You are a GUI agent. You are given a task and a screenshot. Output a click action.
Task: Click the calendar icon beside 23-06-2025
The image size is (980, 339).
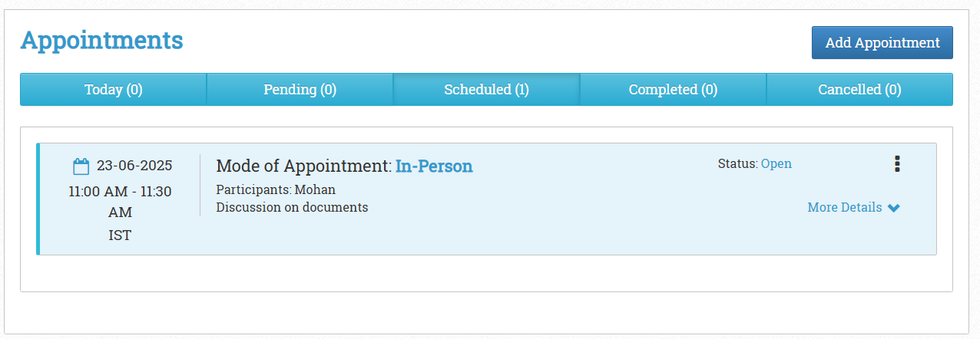pyautogui.click(x=81, y=166)
